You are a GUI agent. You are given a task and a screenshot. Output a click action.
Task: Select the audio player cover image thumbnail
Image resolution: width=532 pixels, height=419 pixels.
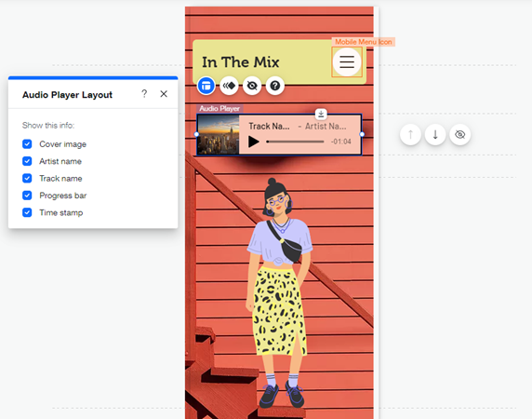pyautogui.click(x=219, y=135)
